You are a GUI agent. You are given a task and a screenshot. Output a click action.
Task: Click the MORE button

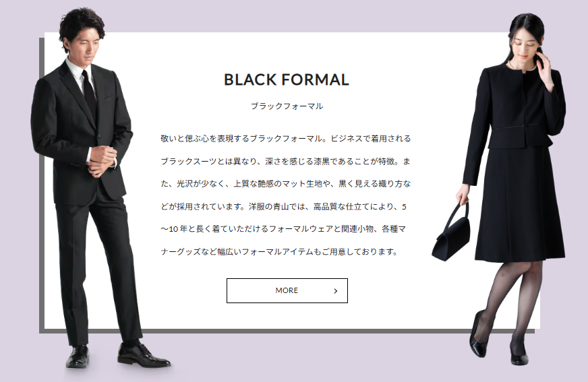pos(287,290)
